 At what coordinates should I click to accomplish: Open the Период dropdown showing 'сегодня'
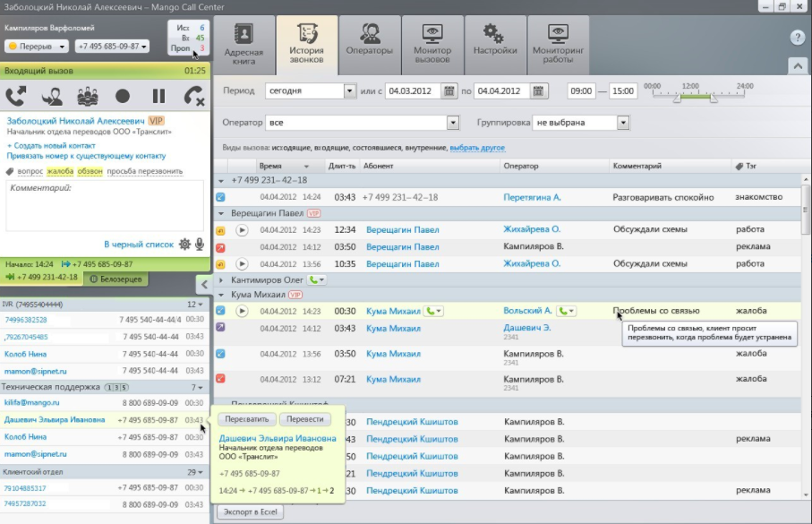tap(349, 90)
